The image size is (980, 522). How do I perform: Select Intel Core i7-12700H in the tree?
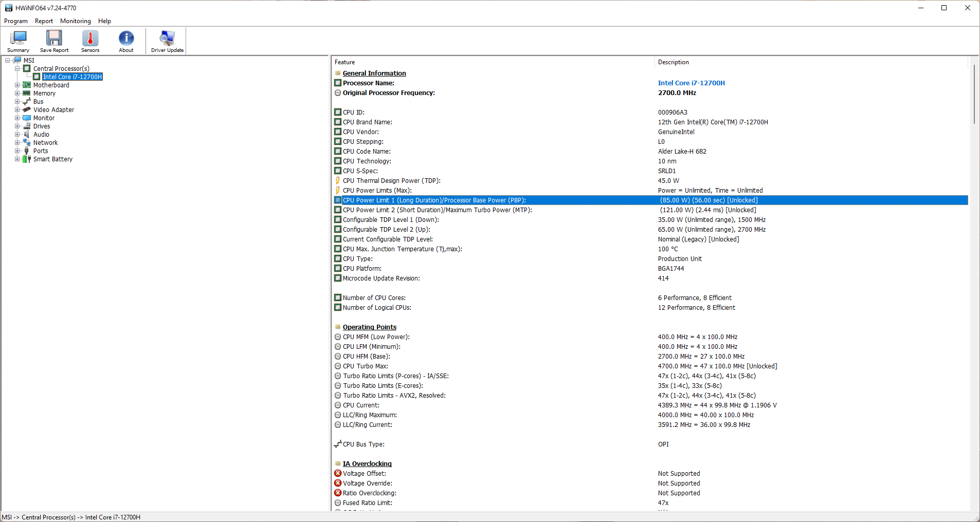coord(72,77)
